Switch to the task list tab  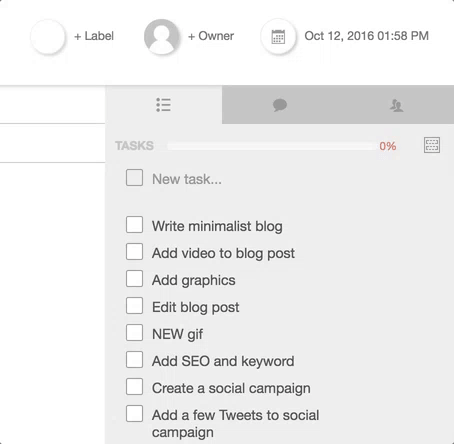164,105
